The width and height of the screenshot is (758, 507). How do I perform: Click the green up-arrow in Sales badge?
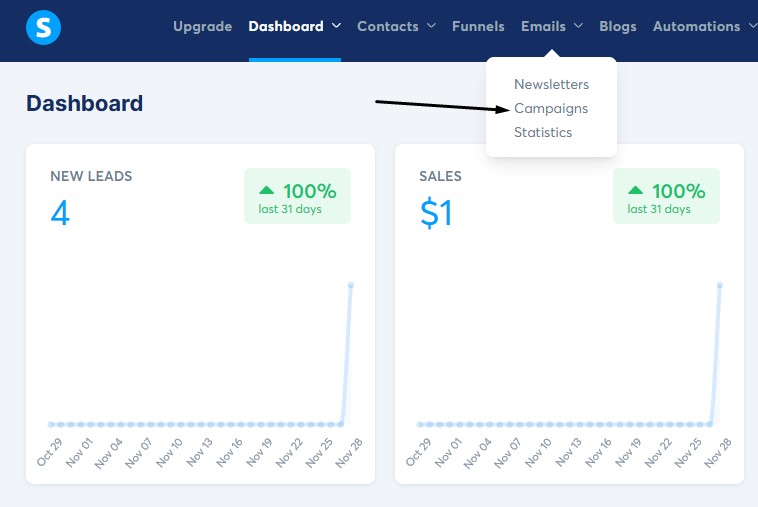point(635,190)
